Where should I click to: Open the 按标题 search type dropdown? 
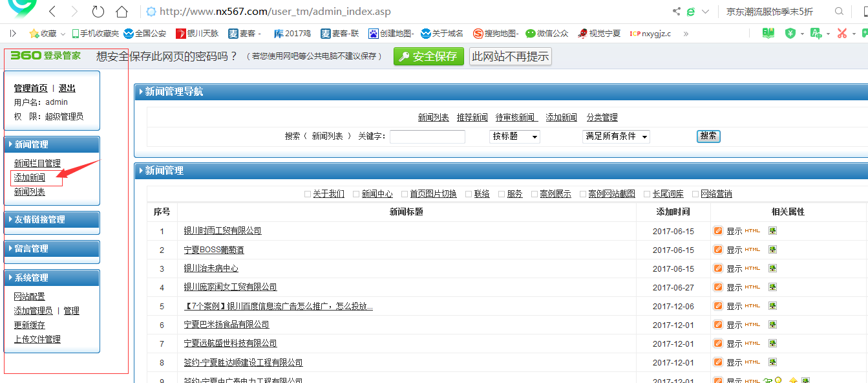(x=514, y=137)
